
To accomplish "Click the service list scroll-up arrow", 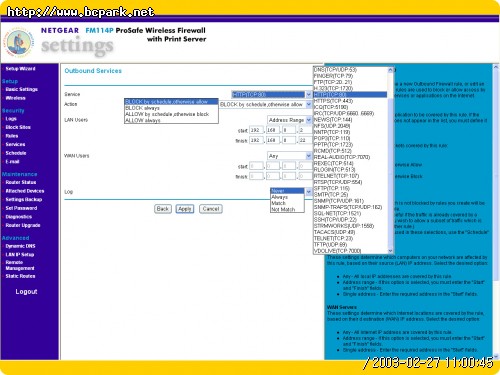I will click(x=390, y=70).
